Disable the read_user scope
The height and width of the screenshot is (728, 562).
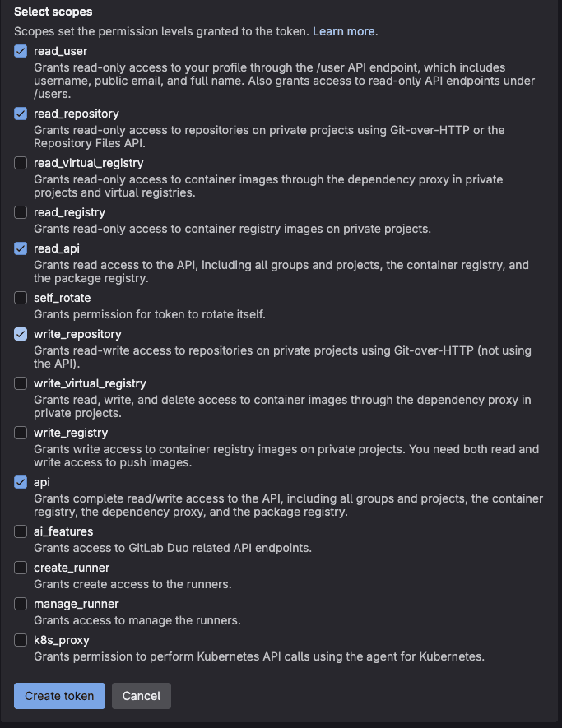click(21, 51)
